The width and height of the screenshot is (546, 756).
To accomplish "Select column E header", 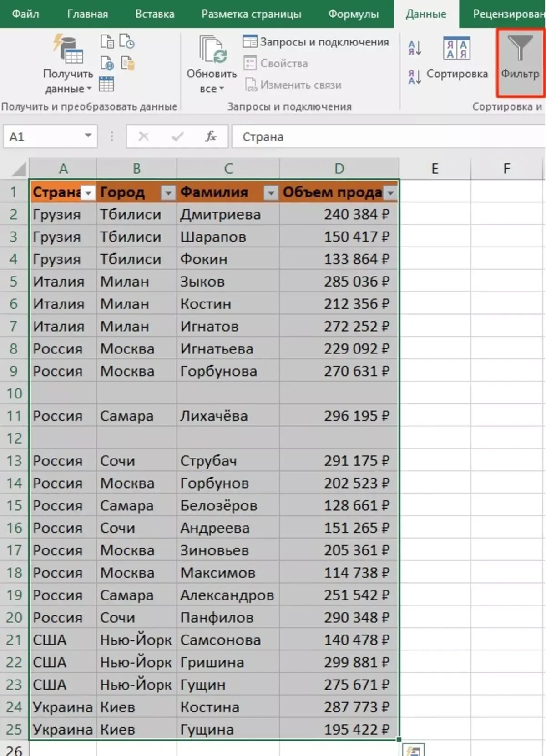I will pos(435,169).
